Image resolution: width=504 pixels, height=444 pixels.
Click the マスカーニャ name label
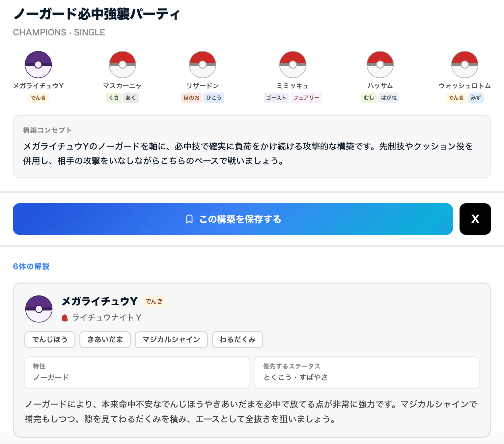[x=123, y=86]
